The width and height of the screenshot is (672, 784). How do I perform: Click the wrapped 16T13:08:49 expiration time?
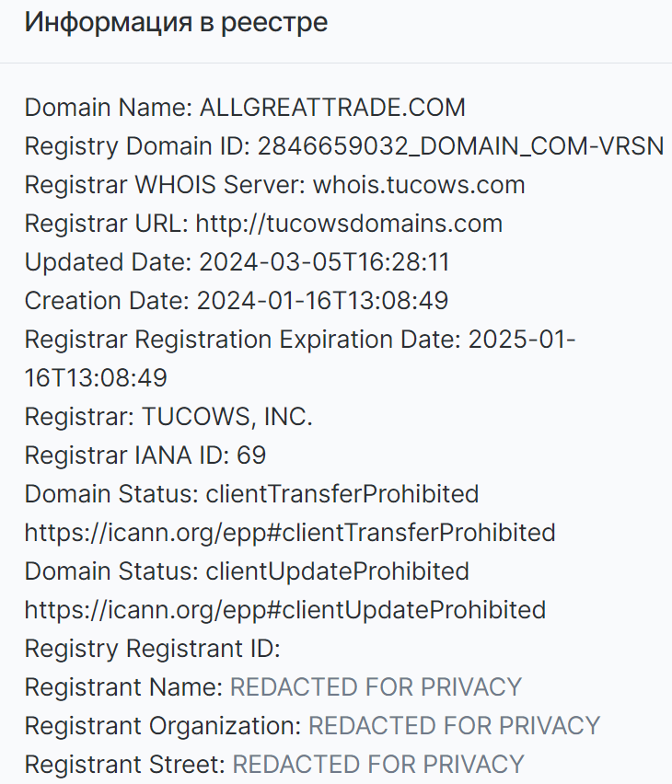96,378
